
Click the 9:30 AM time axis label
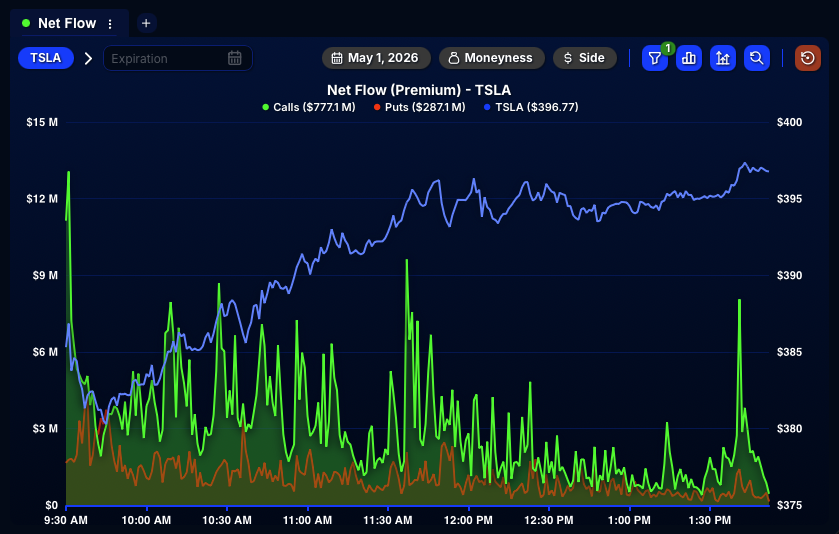click(x=66, y=520)
